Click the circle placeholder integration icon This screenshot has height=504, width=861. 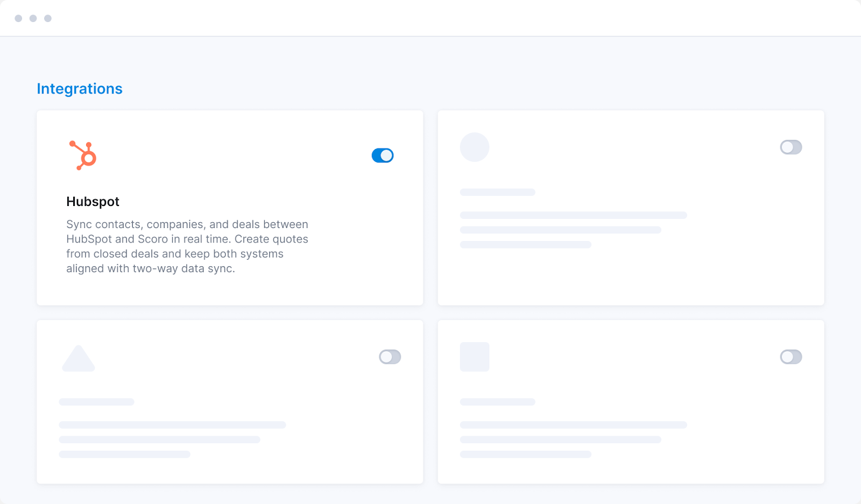coord(475,147)
